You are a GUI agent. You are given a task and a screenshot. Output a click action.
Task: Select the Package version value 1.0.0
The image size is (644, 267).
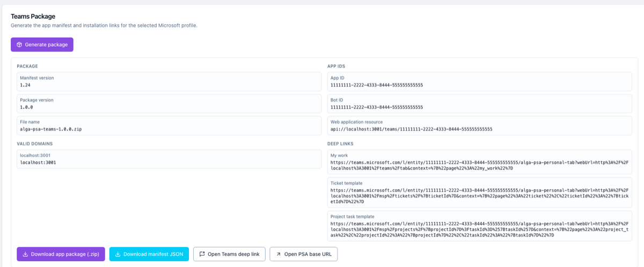pos(26,107)
